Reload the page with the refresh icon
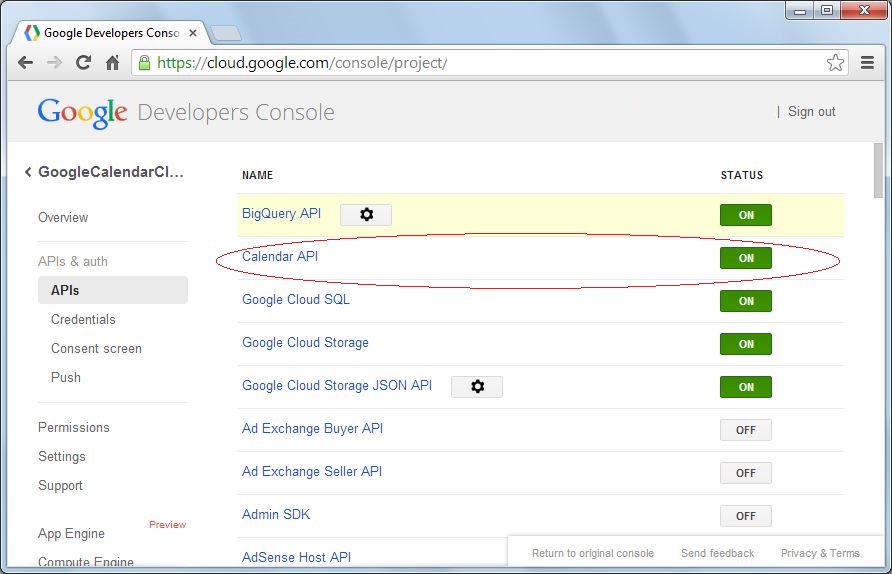The height and width of the screenshot is (574, 892). (84, 63)
